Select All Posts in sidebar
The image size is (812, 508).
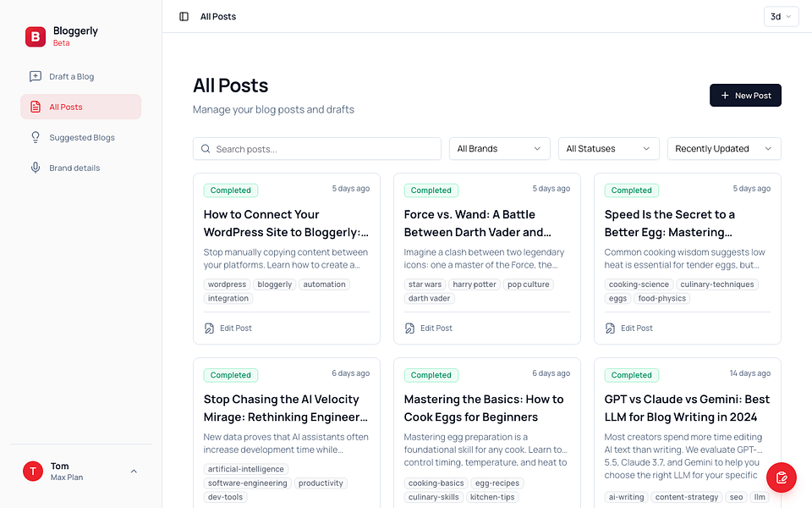(x=81, y=107)
